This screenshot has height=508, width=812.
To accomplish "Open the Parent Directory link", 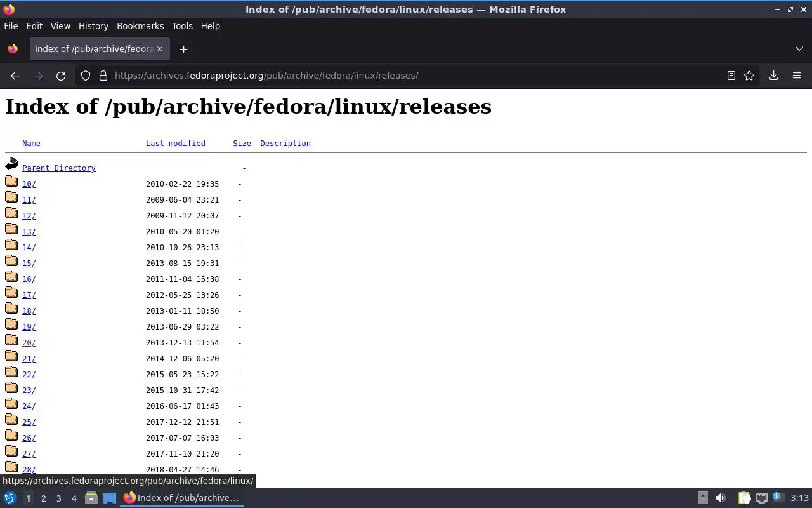I will tap(59, 168).
